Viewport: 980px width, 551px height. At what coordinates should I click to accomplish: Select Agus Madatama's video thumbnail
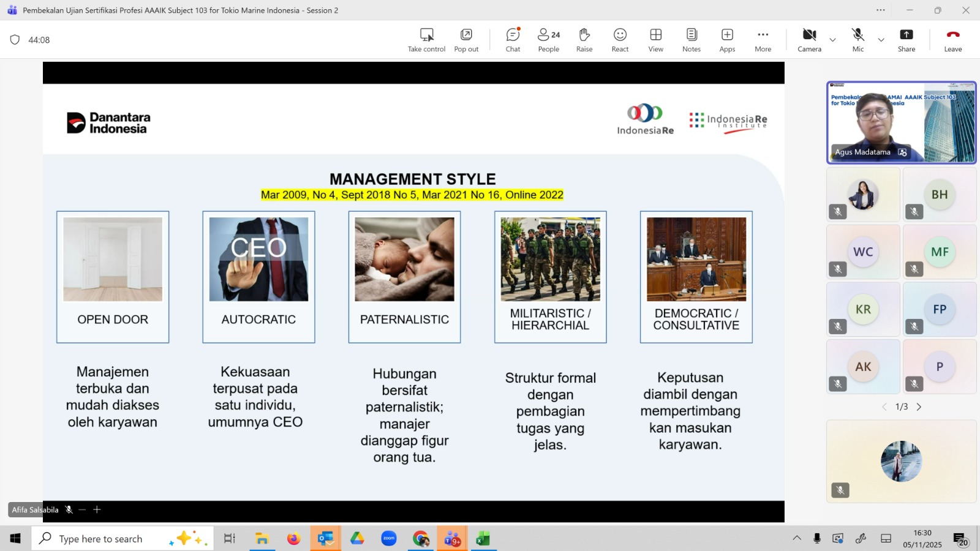pyautogui.click(x=901, y=122)
